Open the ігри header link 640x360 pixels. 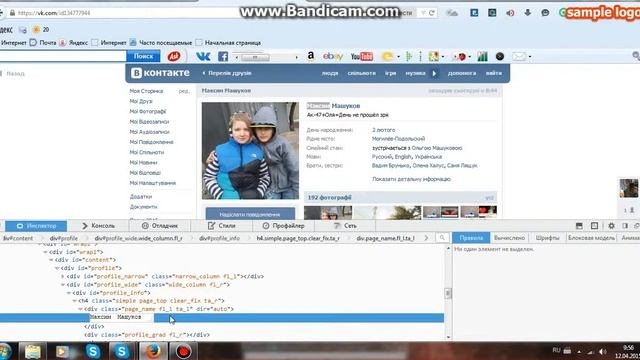click(390, 73)
